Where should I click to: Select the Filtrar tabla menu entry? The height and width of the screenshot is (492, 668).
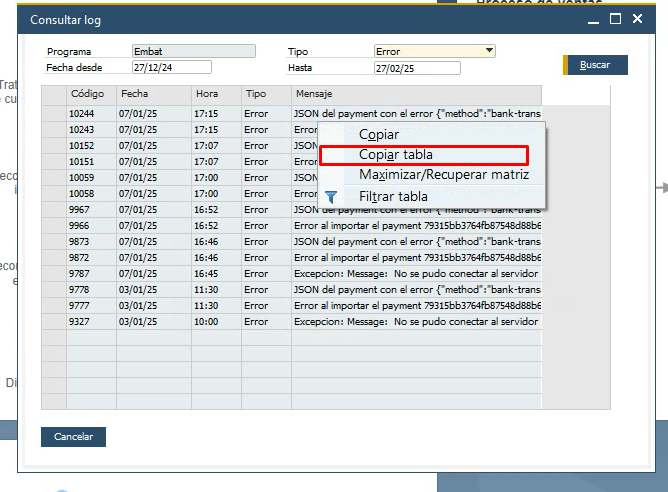point(393,197)
